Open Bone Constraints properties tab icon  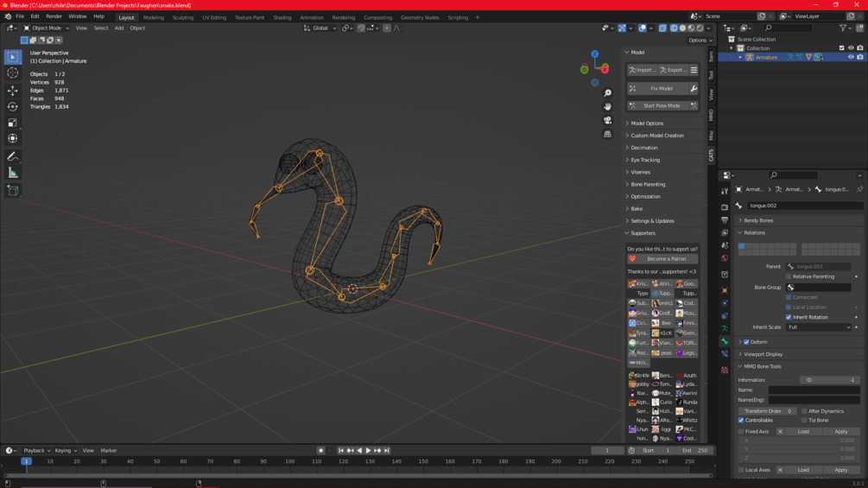point(725,354)
